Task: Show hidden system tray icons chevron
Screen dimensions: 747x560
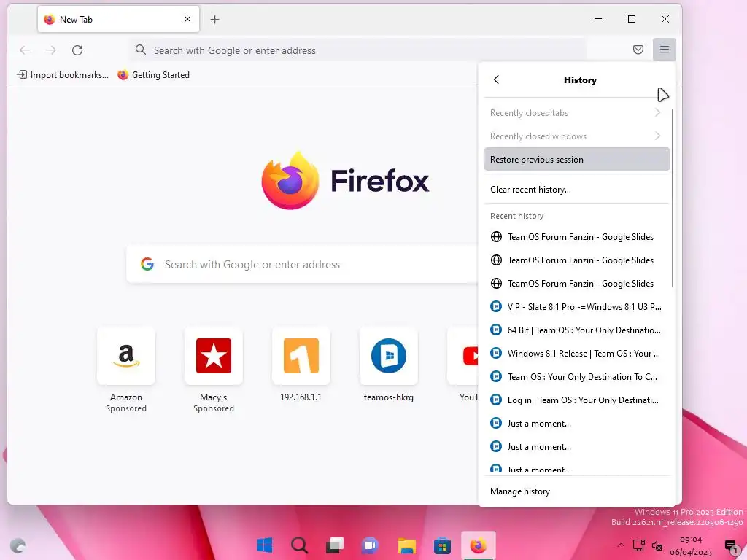Action: [620, 545]
